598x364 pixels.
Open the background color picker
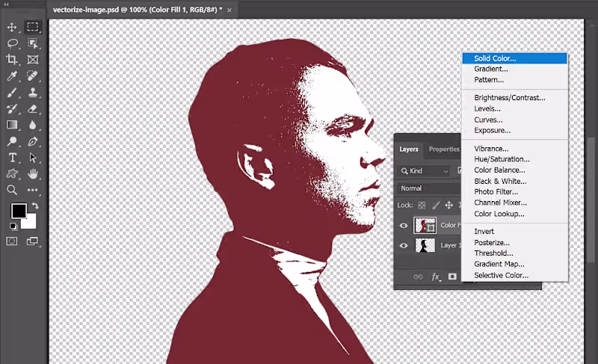coord(31,223)
